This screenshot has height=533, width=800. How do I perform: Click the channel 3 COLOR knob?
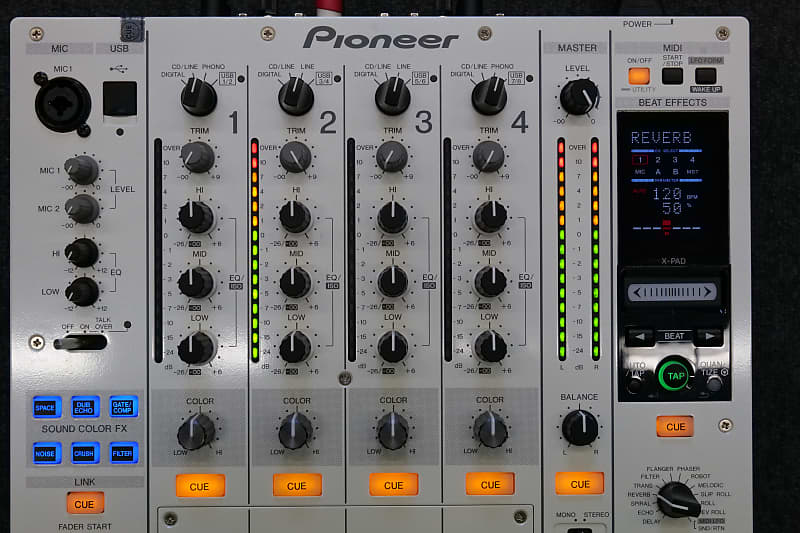click(392, 431)
